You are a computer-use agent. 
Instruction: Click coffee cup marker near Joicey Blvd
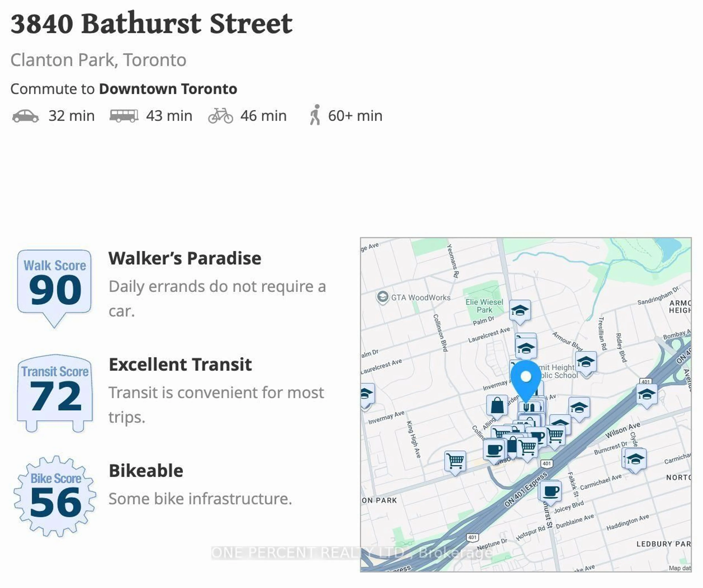[550, 492]
